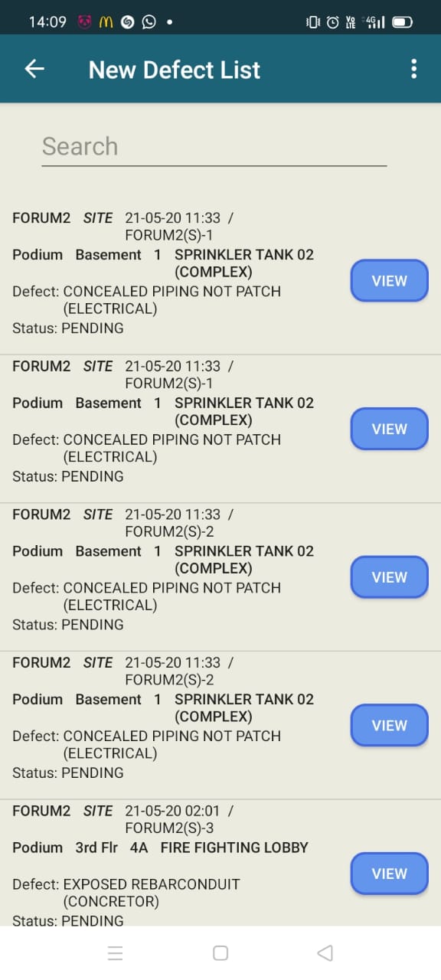Tap the WhatsApp notification icon in status bar

[149, 21]
